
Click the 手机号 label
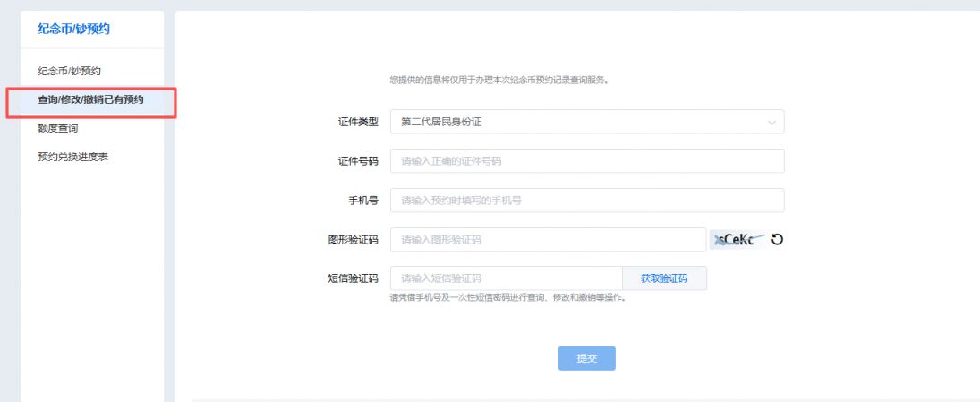tap(363, 201)
